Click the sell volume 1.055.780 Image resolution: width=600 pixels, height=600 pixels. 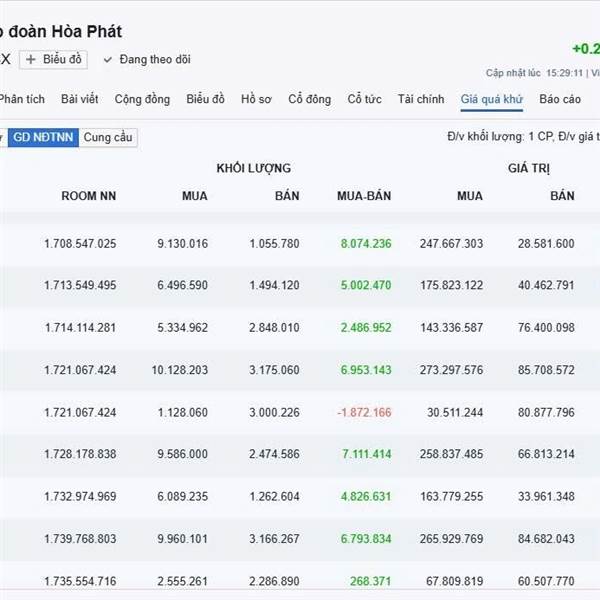click(274, 244)
